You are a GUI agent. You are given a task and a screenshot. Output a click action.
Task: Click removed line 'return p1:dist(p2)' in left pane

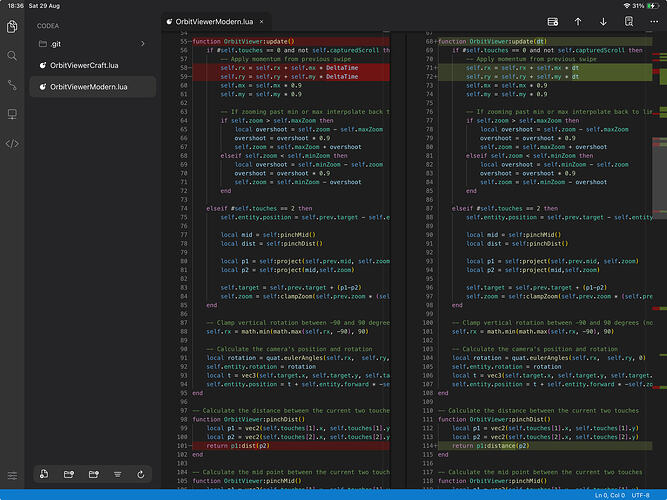click(x=238, y=446)
